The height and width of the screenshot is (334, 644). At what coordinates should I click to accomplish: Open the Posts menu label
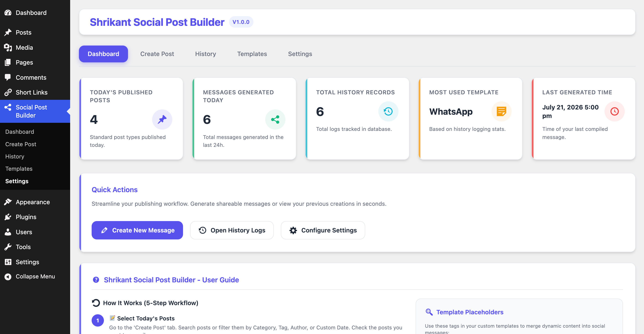click(23, 32)
